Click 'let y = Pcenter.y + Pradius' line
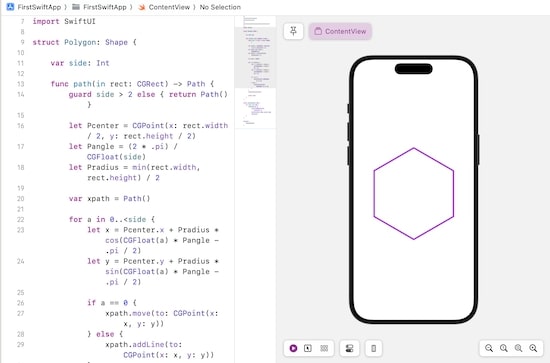 [x=153, y=261]
